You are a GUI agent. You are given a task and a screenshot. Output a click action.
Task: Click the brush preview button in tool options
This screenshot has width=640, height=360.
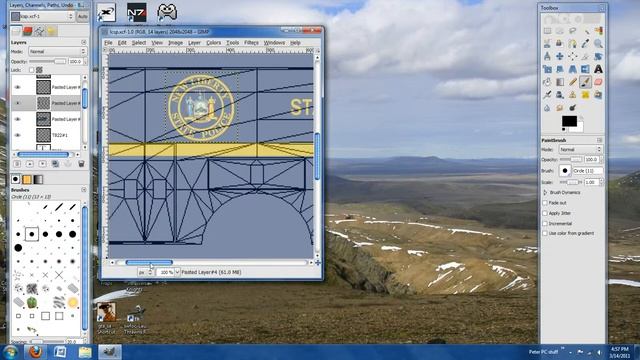[565, 171]
